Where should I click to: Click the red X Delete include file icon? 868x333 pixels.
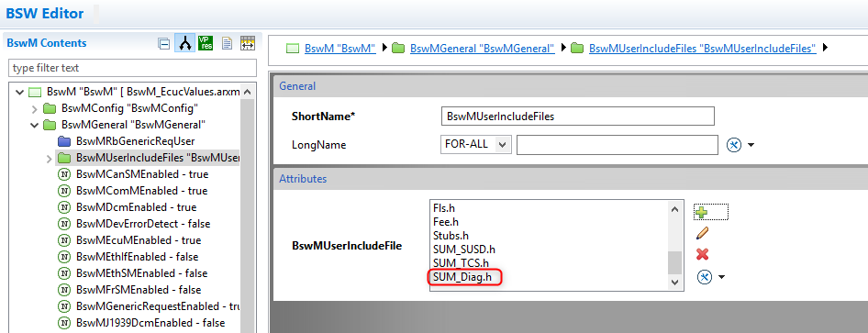point(702,254)
